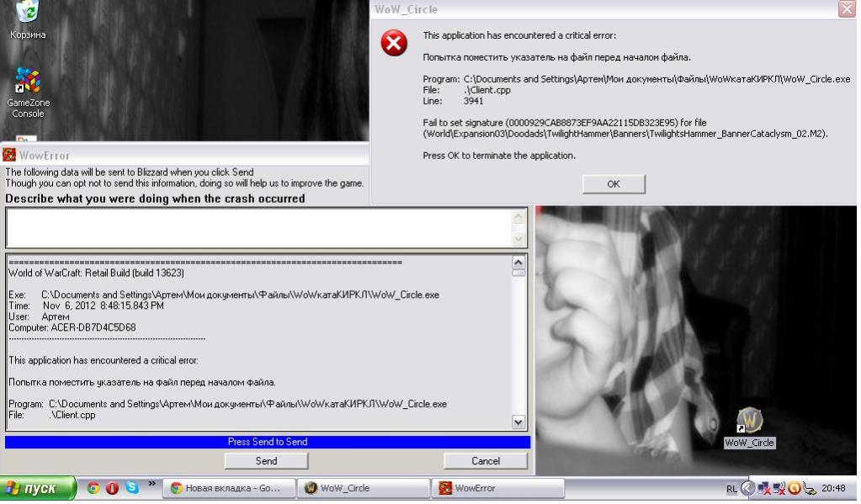Click the Cancel button in WowError
This screenshot has height=504, width=861.
[x=486, y=461]
